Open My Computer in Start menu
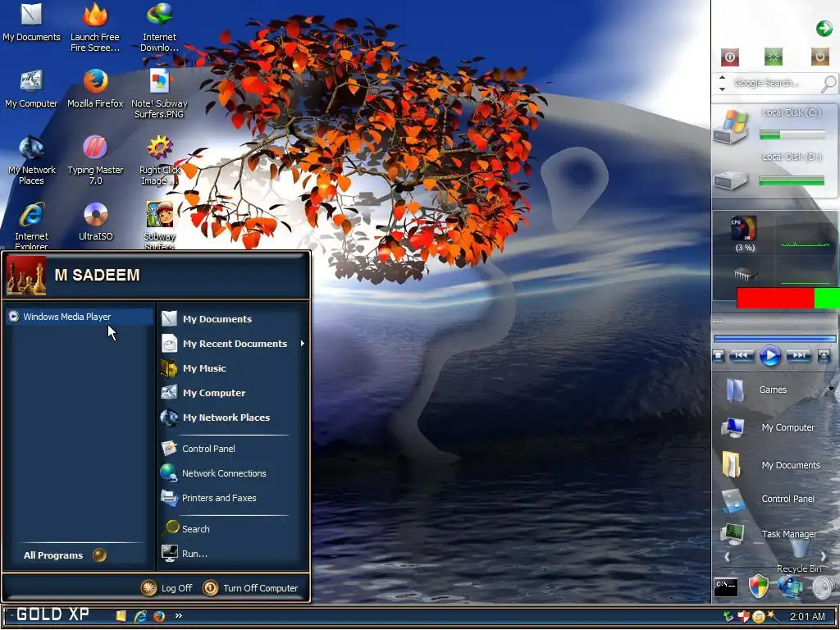Image resolution: width=840 pixels, height=630 pixels. coord(234,393)
